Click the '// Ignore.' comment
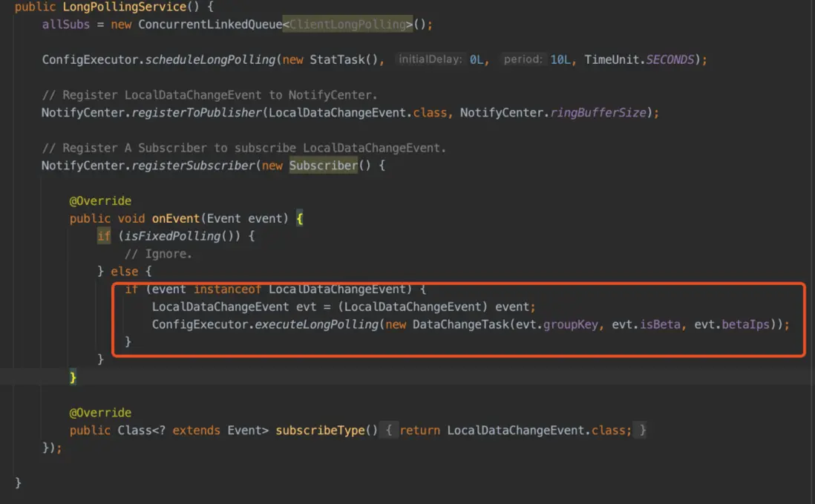Image resolution: width=815 pixels, height=504 pixels. click(158, 254)
